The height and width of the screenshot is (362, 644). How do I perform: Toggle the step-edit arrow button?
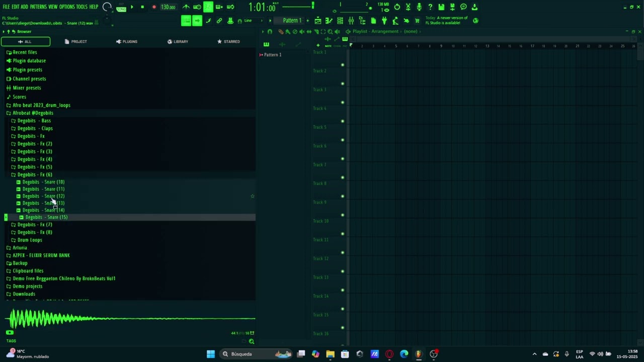[x=197, y=21]
